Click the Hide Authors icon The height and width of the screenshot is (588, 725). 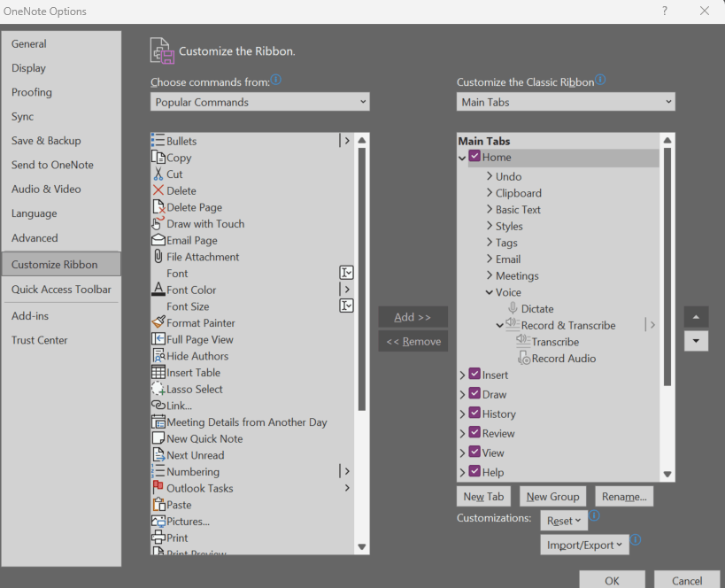pos(158,355)
